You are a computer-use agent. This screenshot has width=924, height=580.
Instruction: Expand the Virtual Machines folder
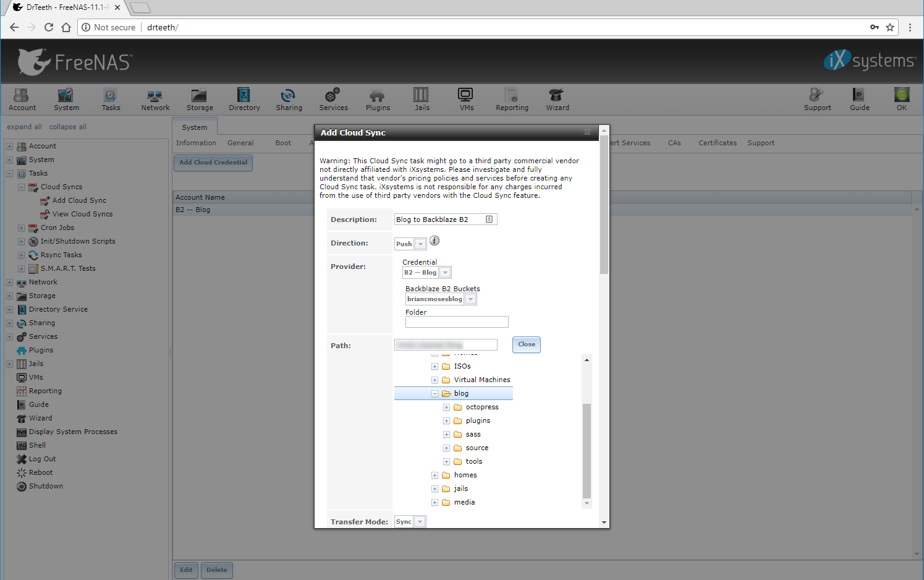pos(434,380)
